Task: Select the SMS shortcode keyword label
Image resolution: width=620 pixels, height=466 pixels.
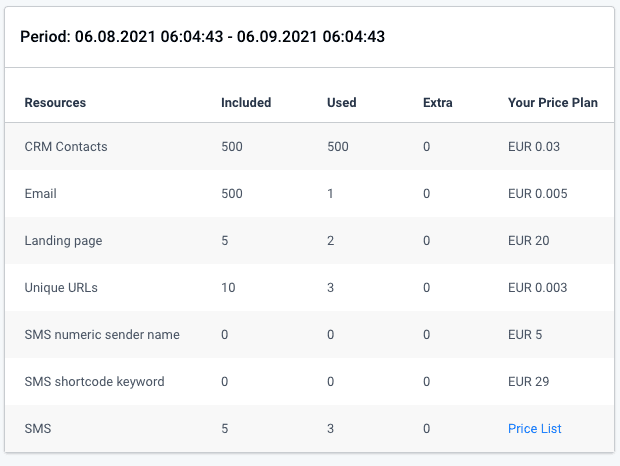Action: [95, 382]
